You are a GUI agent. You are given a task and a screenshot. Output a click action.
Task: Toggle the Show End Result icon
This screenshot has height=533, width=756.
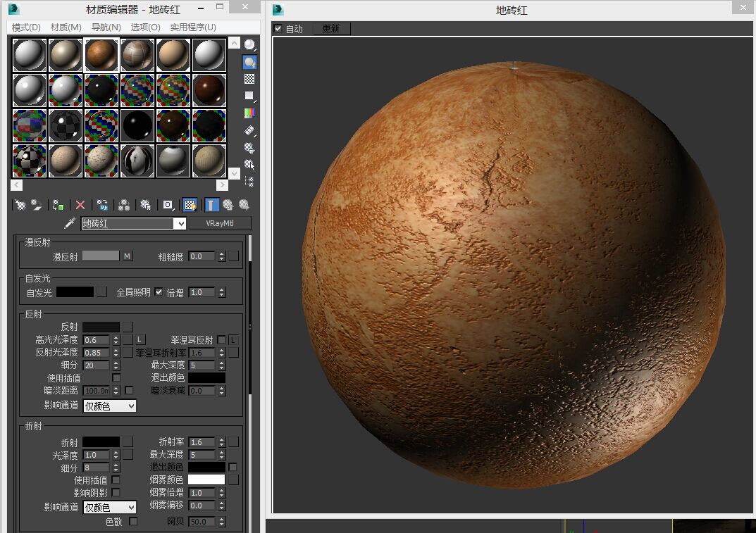pyautogui.click(x=211, y=206)
